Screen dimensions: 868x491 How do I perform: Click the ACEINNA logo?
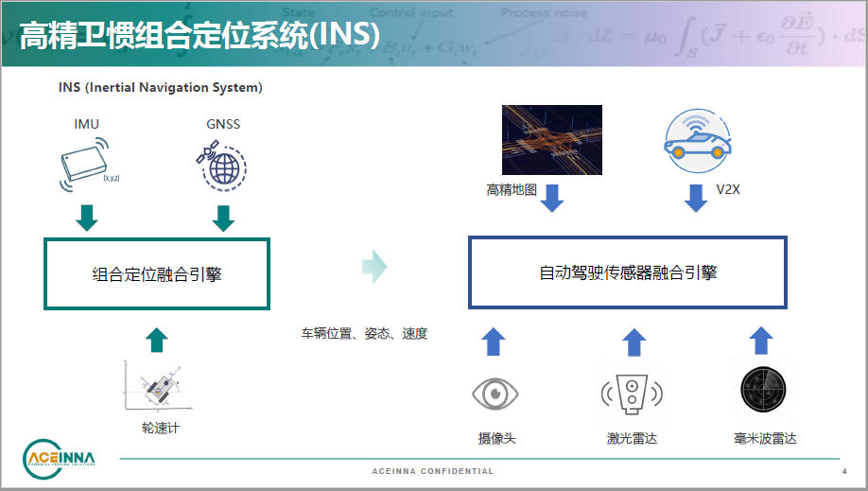pos(58,459)
